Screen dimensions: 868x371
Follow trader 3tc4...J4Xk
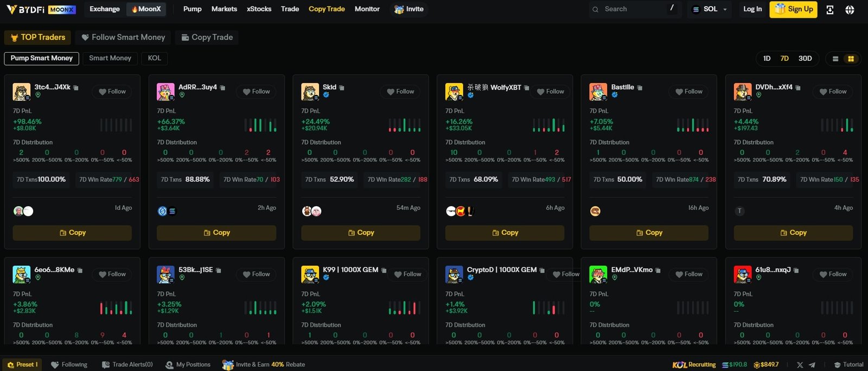pyautogui.click(x=112, y=92)
